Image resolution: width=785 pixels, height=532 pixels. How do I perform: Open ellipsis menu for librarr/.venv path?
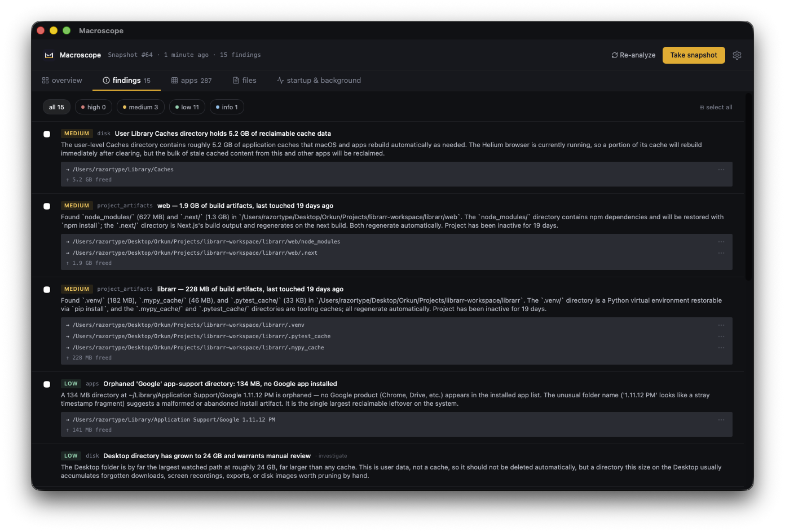pos(721,325)
